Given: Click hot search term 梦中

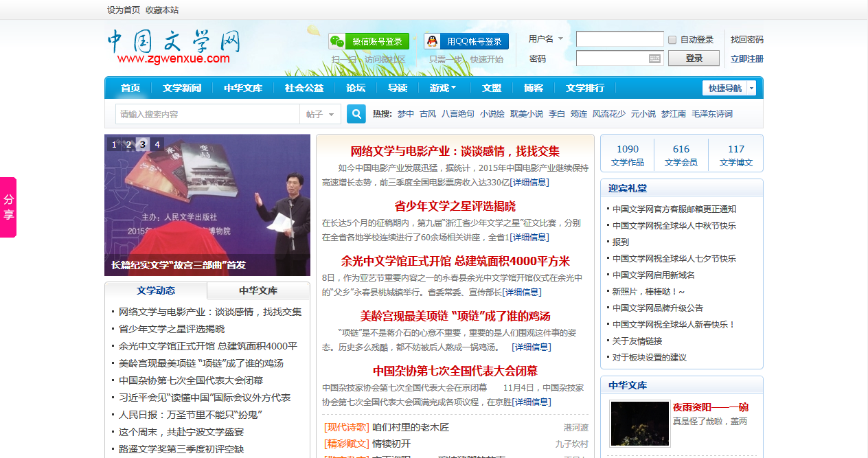Looking at the screenshot, I should 406,114.
